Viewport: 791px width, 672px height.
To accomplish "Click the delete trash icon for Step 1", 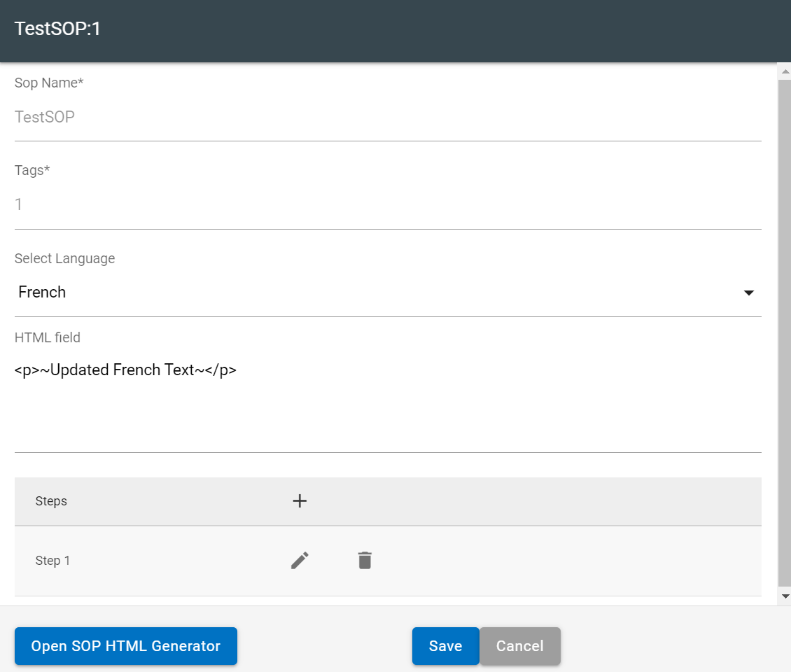I will (364, 560).
